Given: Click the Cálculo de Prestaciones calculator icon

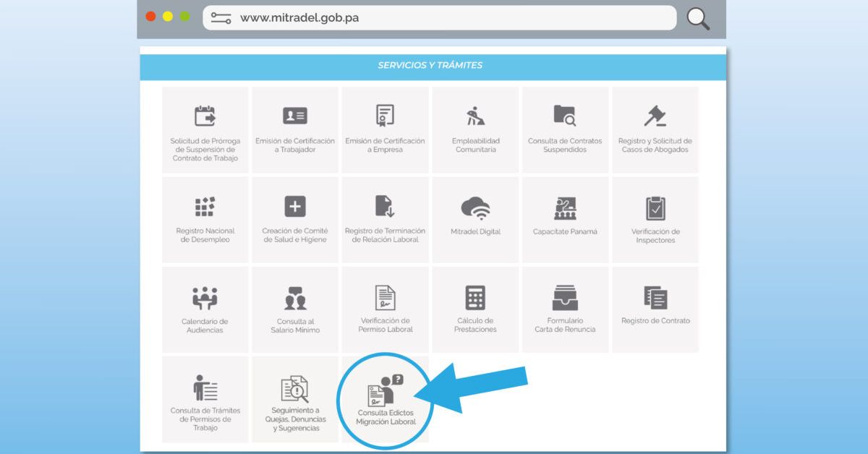Looking at the screenshot, I should [x=475, y=307].
